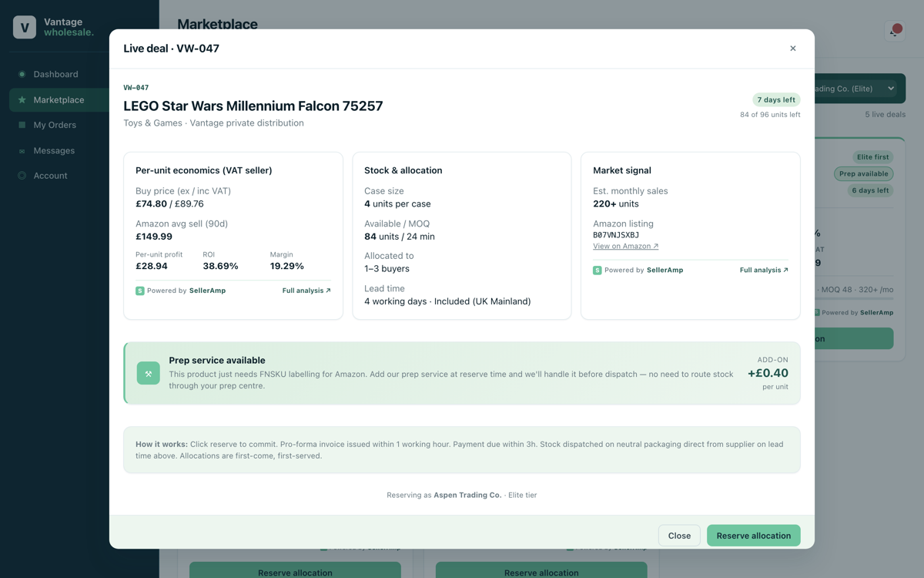
Task: Open Full analysis in Market signal card
Action: point(764,270)
